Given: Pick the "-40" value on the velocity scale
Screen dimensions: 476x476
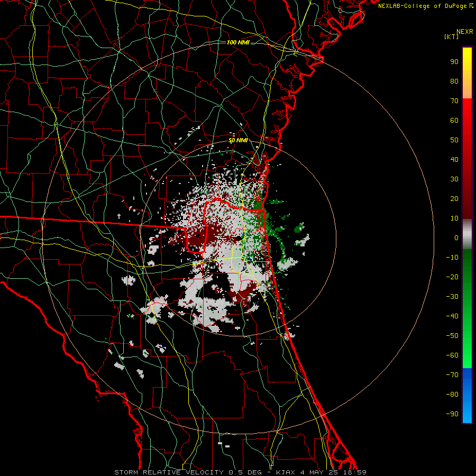Looking at the screenshot, I should [x=452, y=316].
